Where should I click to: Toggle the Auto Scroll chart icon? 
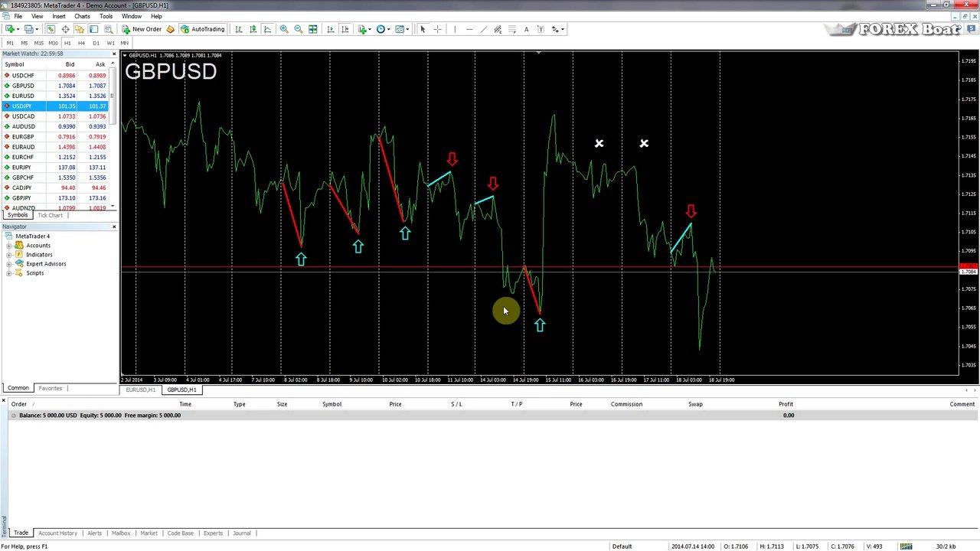[331, 29]
